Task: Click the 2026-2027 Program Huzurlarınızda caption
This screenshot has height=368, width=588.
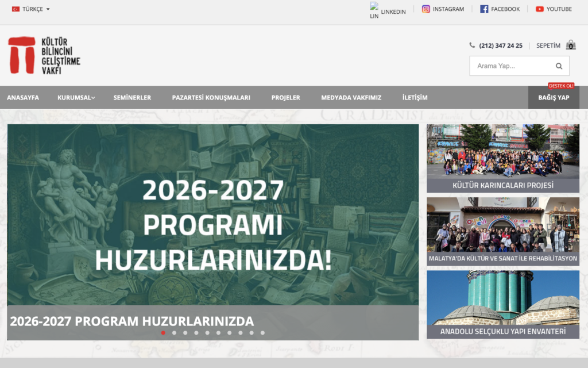Action: pos(132,321)
